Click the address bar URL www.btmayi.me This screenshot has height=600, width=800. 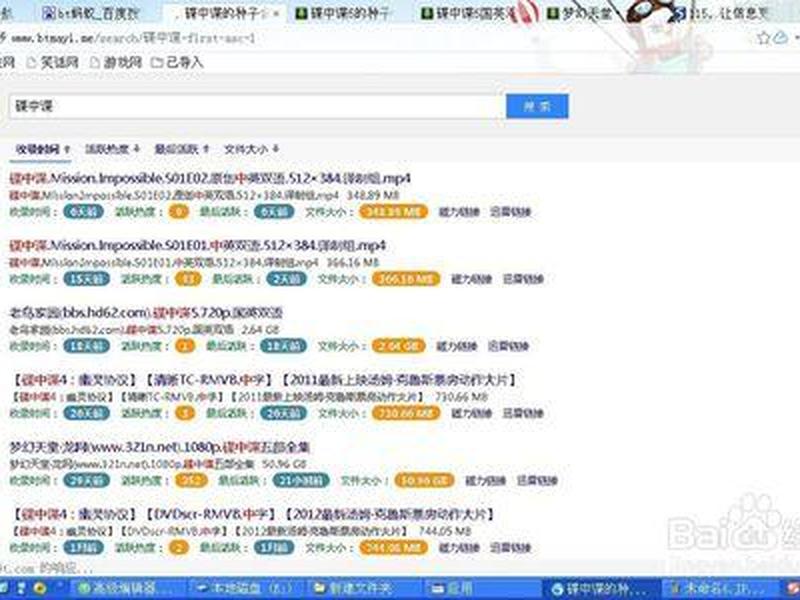(132, 38)
